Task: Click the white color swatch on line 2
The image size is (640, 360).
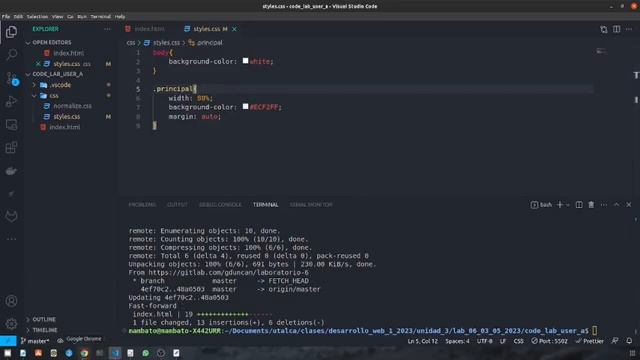Action: (245, 61)
